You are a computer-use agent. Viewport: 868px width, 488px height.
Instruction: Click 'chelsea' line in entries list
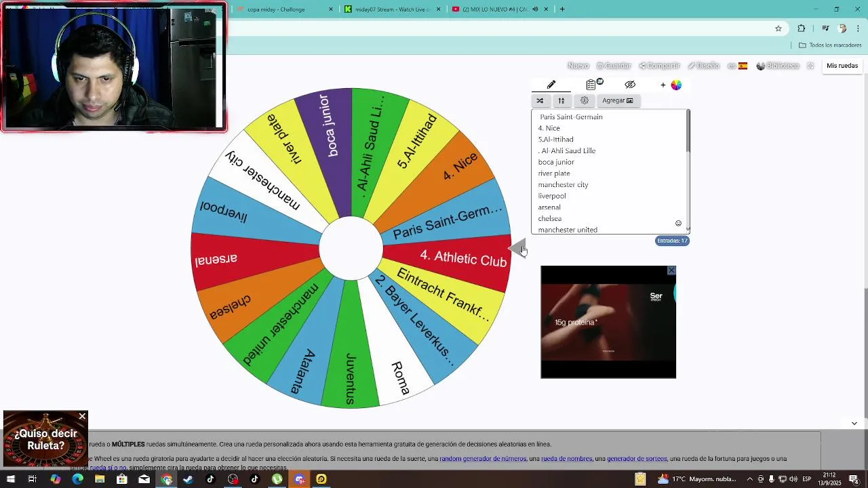[549, 218]
